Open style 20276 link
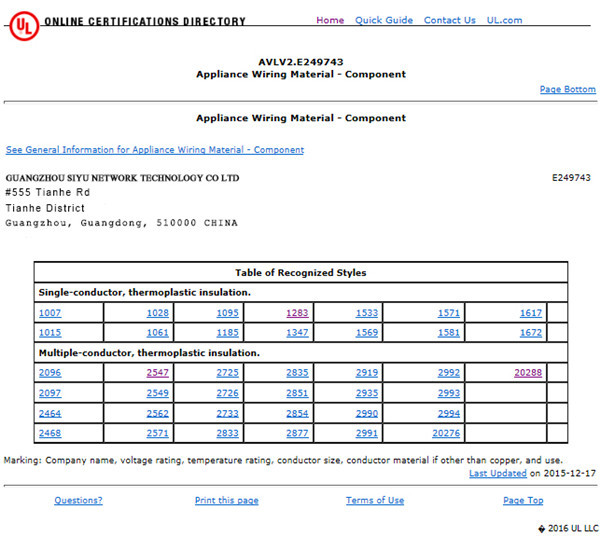The image size is (600, 536). [x=446, y=433]
